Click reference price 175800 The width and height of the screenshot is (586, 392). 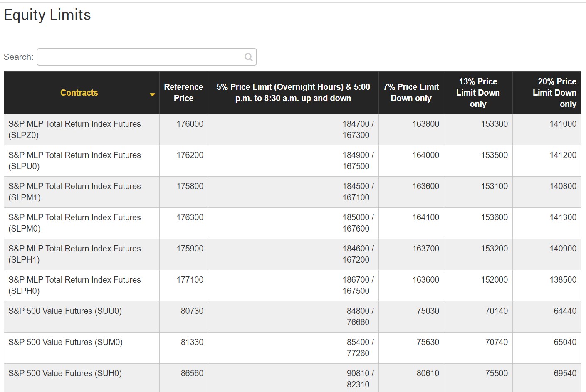click(x=190, y=186)
